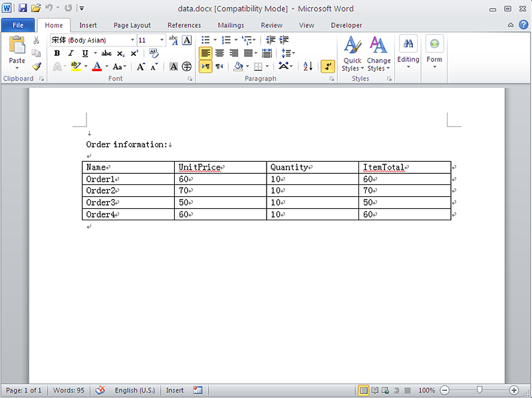Click Shrink Font icon
The image size is (532, 398).
tap(154, 67)
